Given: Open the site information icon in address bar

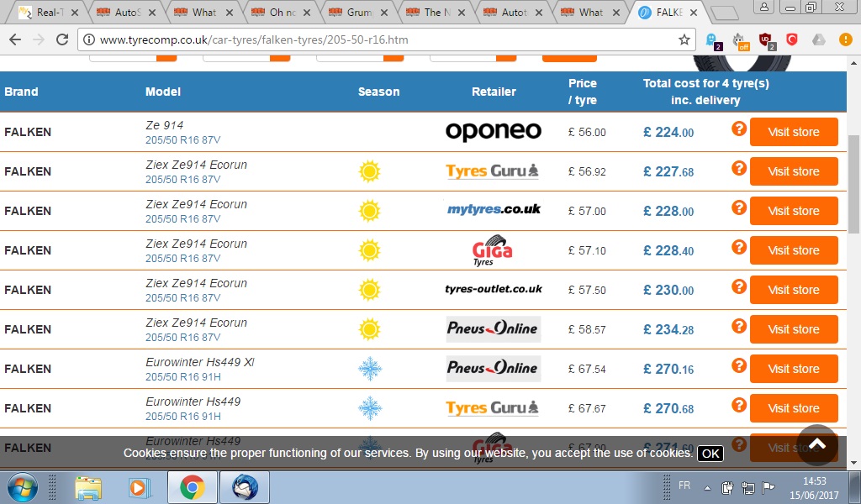Looking at the screenshot, I should [x=89, y=39].
